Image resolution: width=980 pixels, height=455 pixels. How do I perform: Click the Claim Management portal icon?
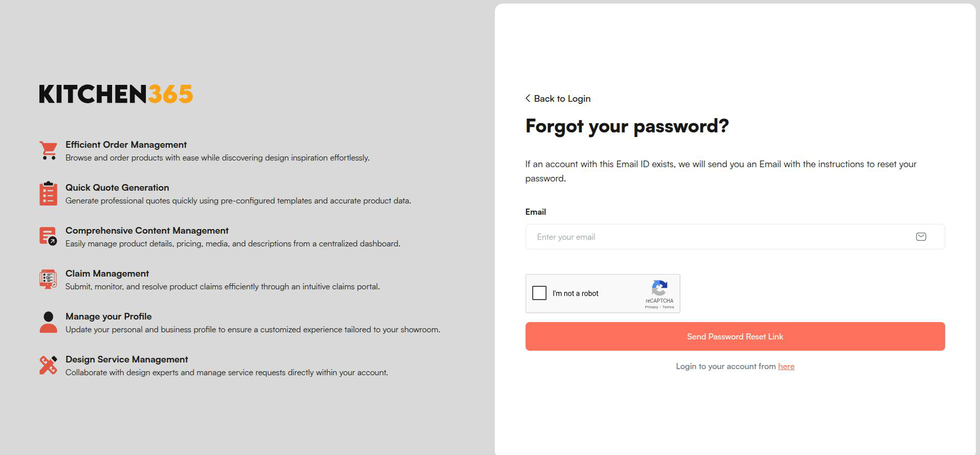[48, 279]
